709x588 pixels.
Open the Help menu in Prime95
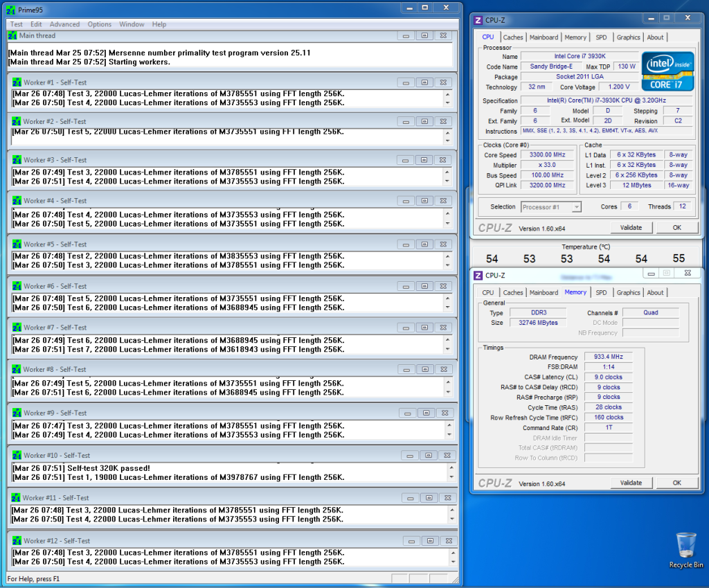coord(159,24)
